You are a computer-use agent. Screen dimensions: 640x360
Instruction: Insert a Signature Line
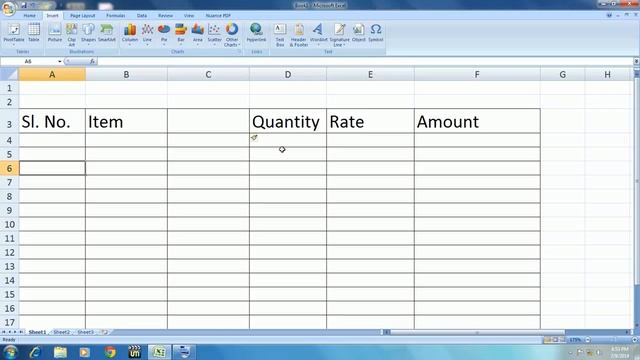[339, 35]
